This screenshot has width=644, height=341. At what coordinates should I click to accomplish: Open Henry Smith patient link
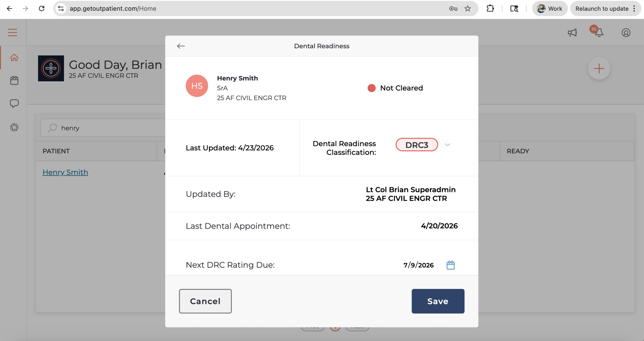[65, 172]
